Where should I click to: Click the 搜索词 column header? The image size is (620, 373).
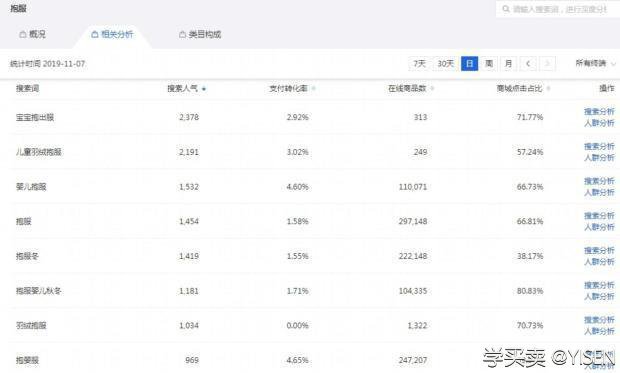(27, 89)
